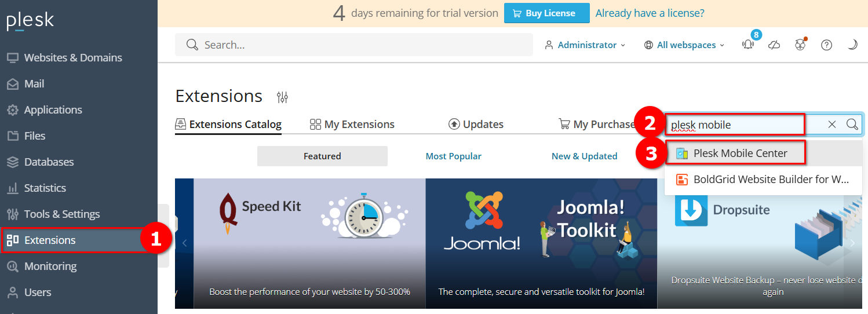Select BoldGrid Website Builder suggestion
868x314 pixels.
click(764, 179)
